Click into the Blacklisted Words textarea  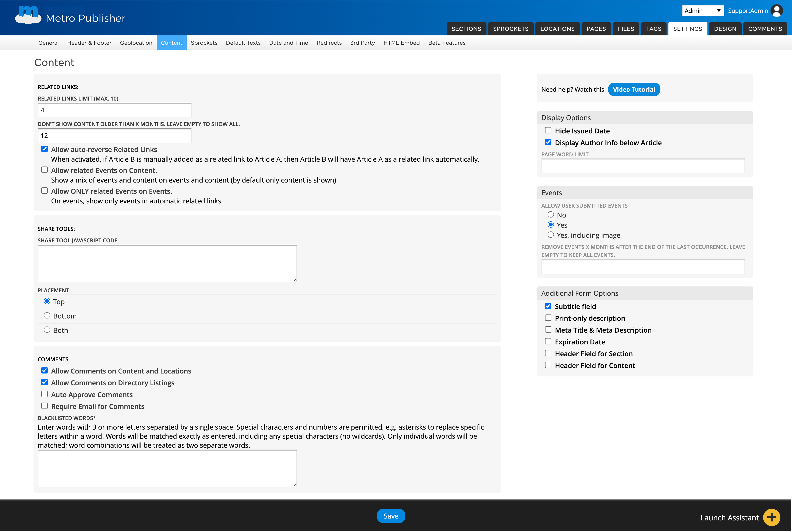(167, 468)
